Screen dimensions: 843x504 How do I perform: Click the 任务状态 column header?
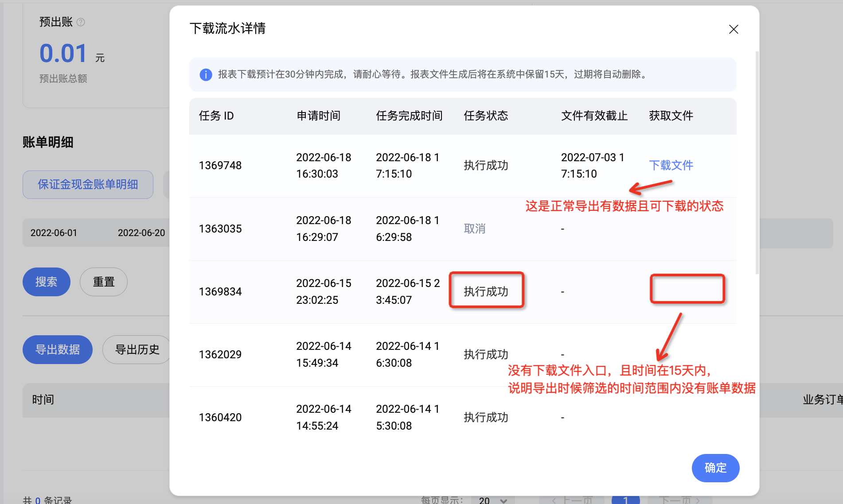click(x=486, y=116)
